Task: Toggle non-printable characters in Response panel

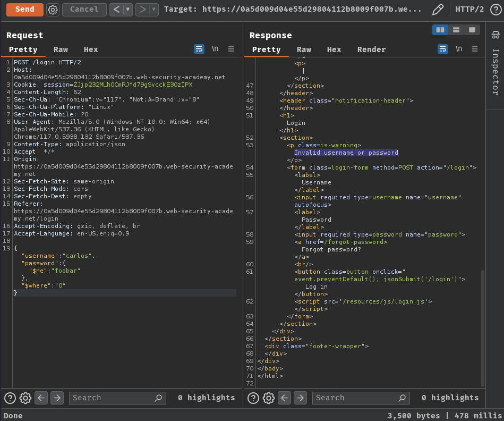Action: tap(459, 49)
